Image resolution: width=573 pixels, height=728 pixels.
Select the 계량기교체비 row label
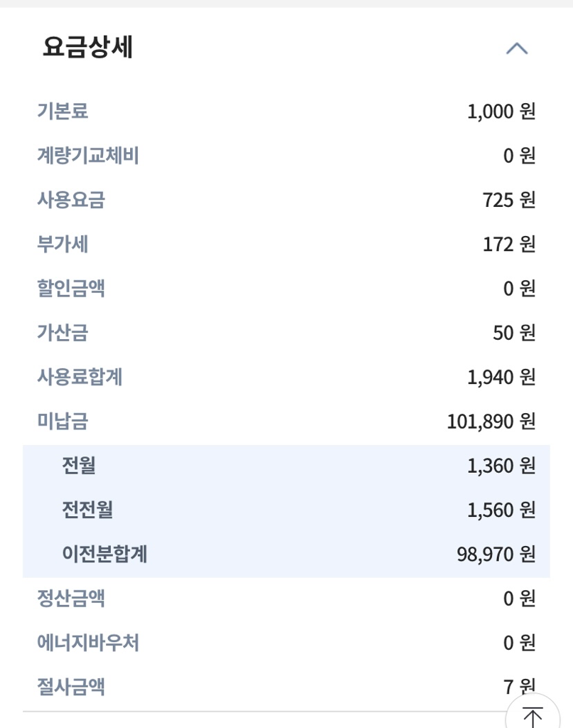point(87,155)
